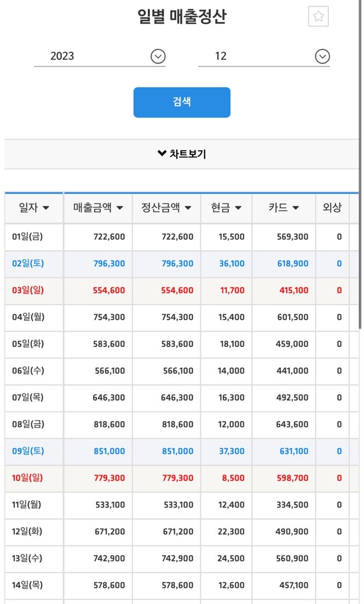Image resolution: width=364 pixels, height=604 pixels.
Task: Expand the 차트보기 chart view section
Action: tap(182, 154)
